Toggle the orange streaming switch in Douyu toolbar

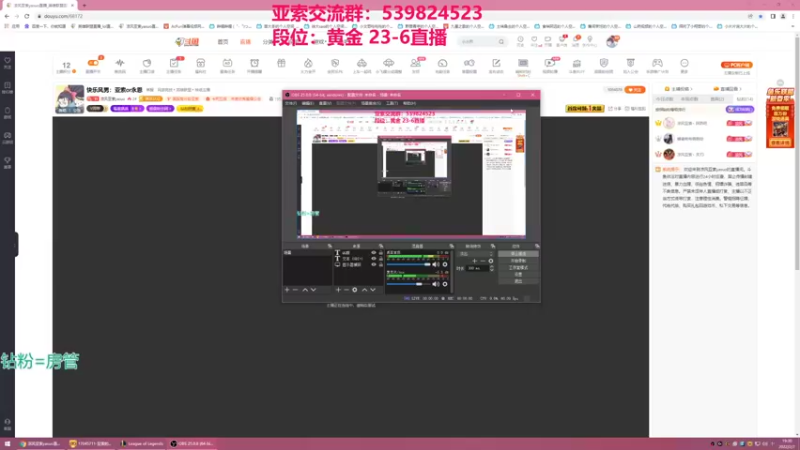(x=93, y=63)
